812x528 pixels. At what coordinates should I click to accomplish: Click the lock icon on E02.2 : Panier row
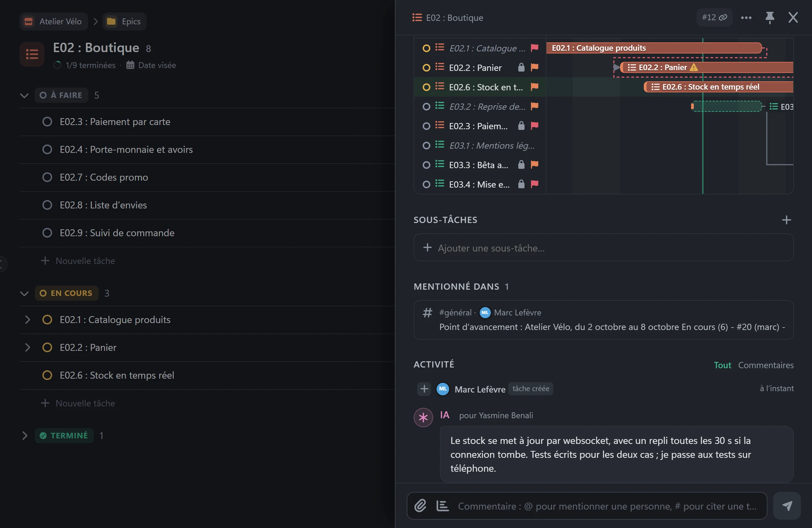pos(521,67)
